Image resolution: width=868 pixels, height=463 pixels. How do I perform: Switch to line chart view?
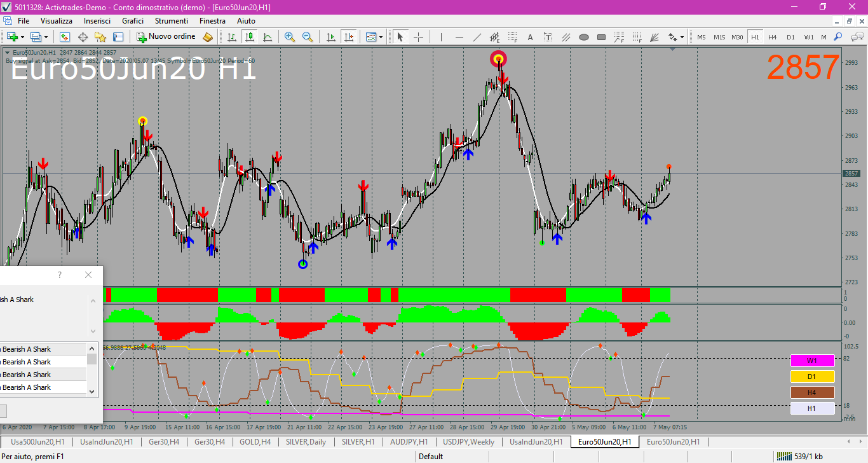268,37
